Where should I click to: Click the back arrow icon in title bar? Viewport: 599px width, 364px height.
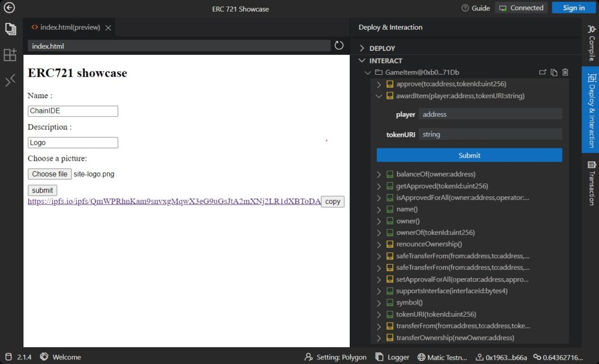click(9, 8)
